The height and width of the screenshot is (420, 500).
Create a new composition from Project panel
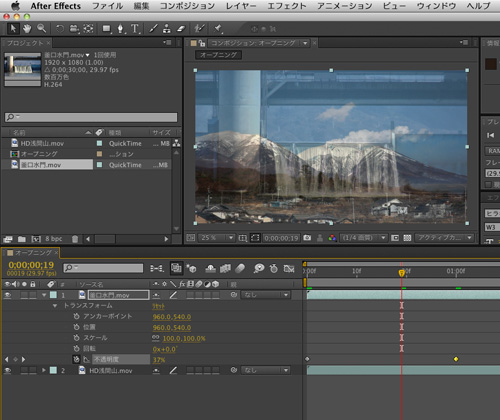(x=36, y=239)
